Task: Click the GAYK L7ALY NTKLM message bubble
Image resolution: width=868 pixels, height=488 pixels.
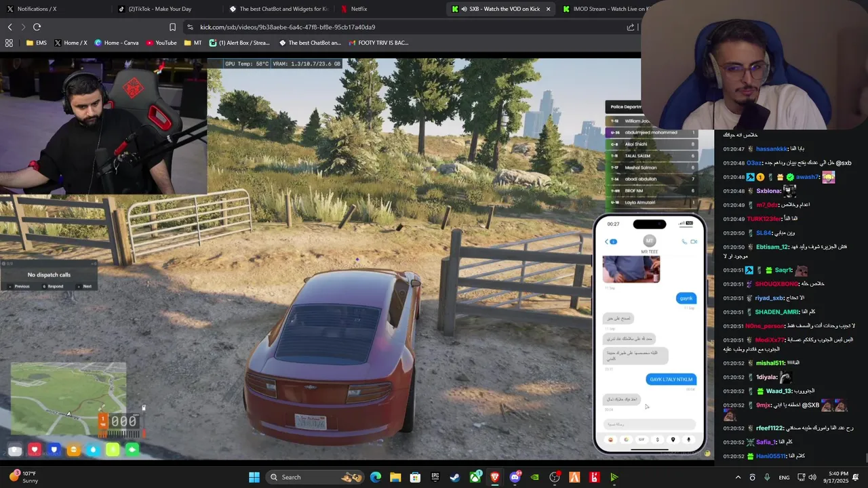Action: pyautogui.click(x=671, y=380)
